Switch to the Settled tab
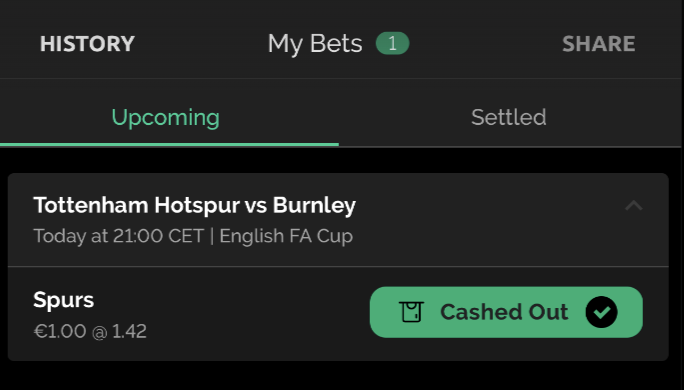The height and width of the screenshot is (390, 684). pos(509,117)
